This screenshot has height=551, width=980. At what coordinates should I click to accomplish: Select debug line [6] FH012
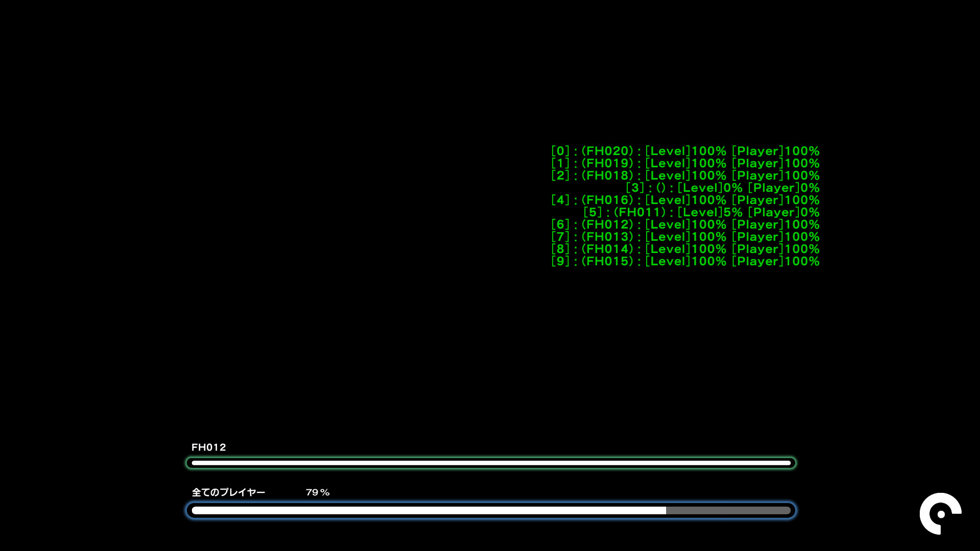pyautogui.click(x=685, y=224)
